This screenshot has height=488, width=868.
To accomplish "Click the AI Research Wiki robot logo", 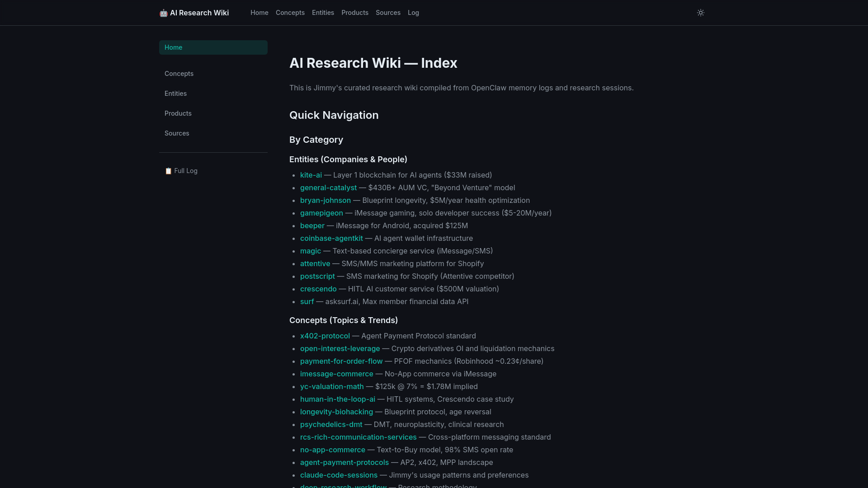I will 194,13.
